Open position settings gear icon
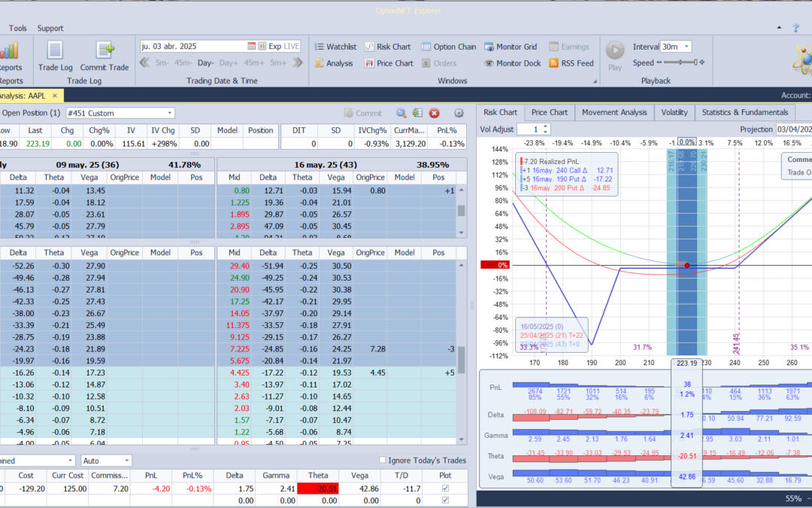The image size is (812, 508). tap(459, 113)
